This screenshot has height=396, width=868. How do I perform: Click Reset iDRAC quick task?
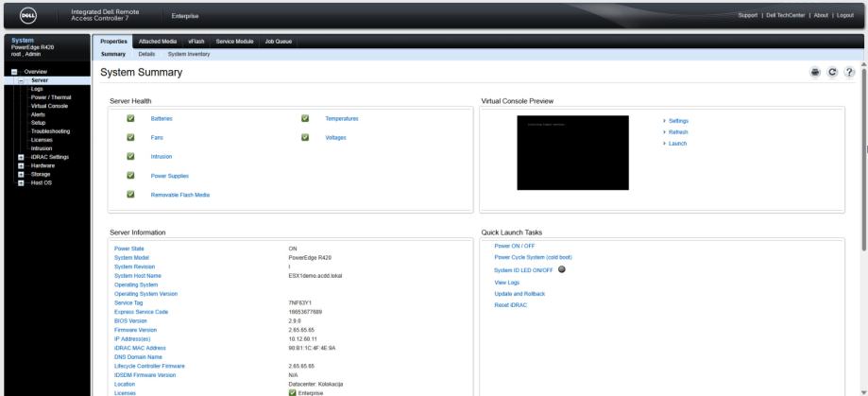[510, 305]
